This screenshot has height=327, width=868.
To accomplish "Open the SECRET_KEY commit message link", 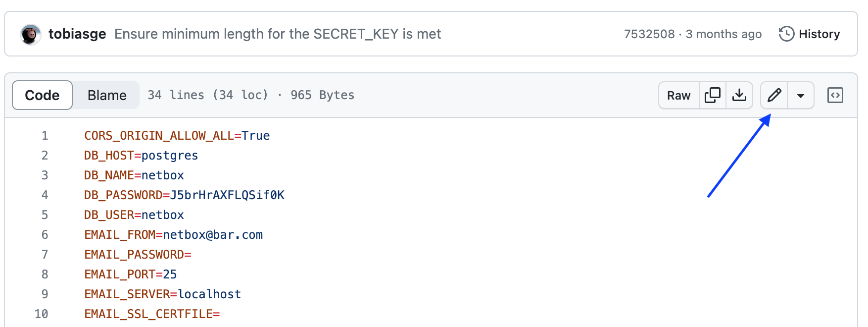I will pos(278,34).
